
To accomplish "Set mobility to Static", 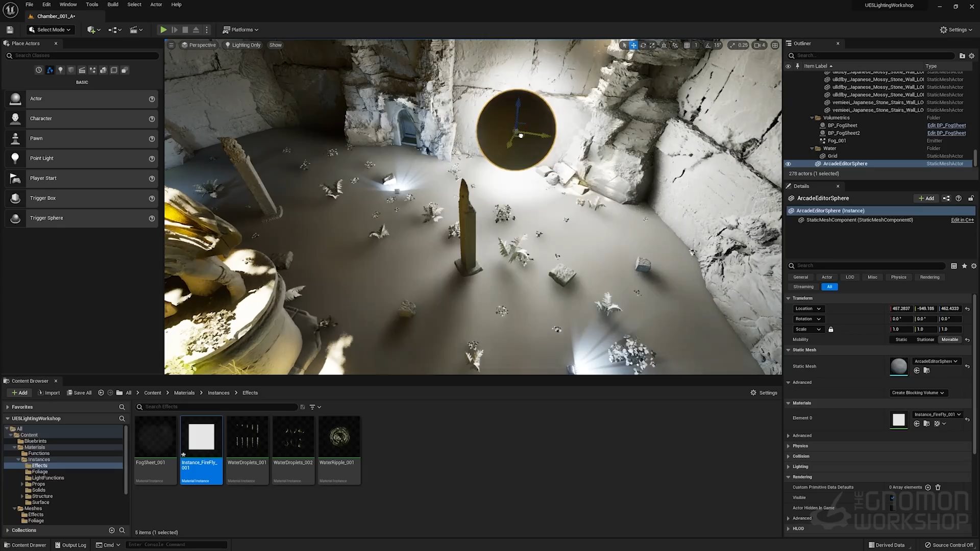I will coord(901,340).
